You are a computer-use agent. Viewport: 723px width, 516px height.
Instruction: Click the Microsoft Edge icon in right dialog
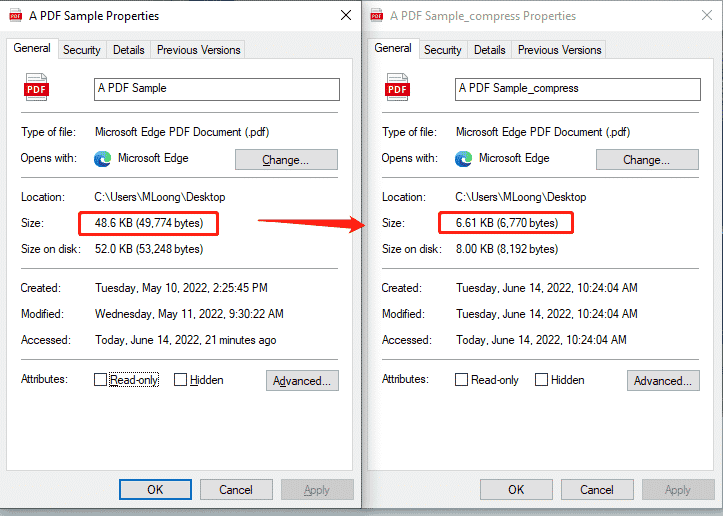(463, 158)
